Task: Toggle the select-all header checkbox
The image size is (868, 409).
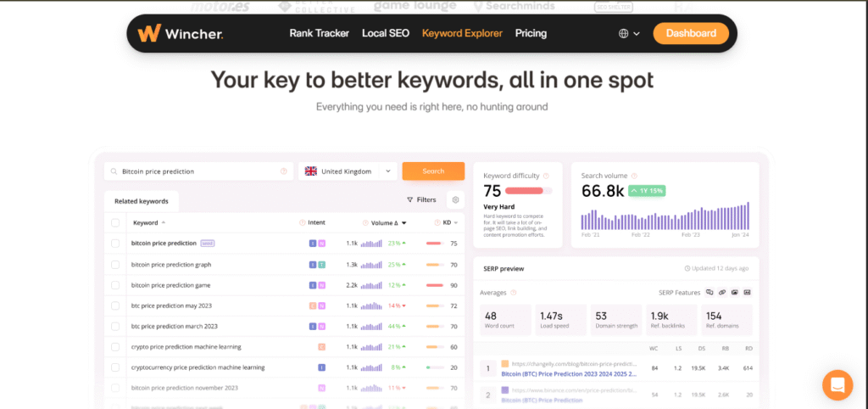Action: coord(115,223)
